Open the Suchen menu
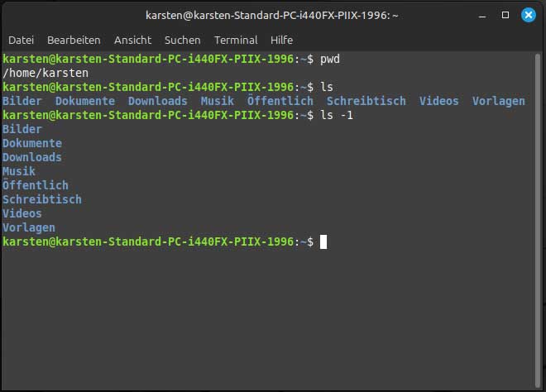The height and width of the screenshot is (392, 546). coord(183,40)
